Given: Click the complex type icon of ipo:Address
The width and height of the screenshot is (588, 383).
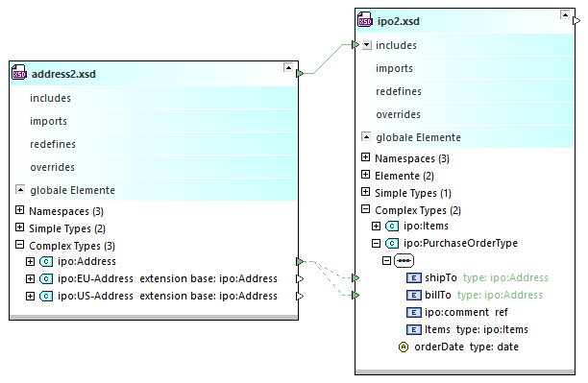Looking at the screenshot, I should point(46,261).
